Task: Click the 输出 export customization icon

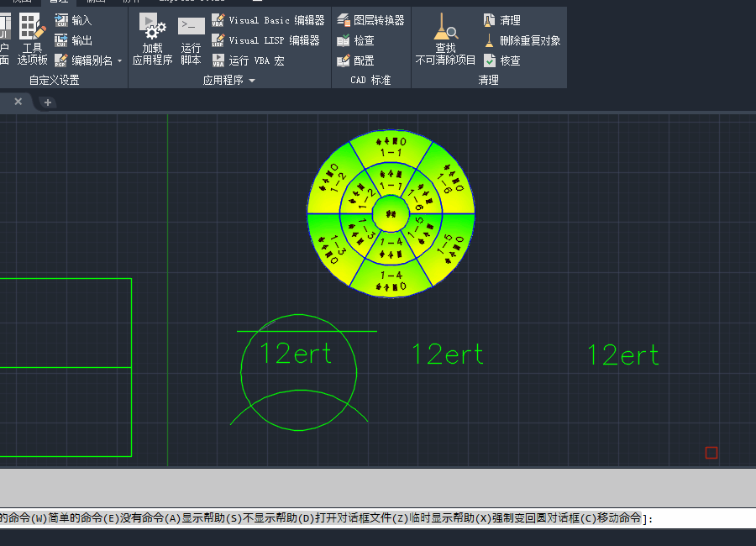Action: point(61,40)
